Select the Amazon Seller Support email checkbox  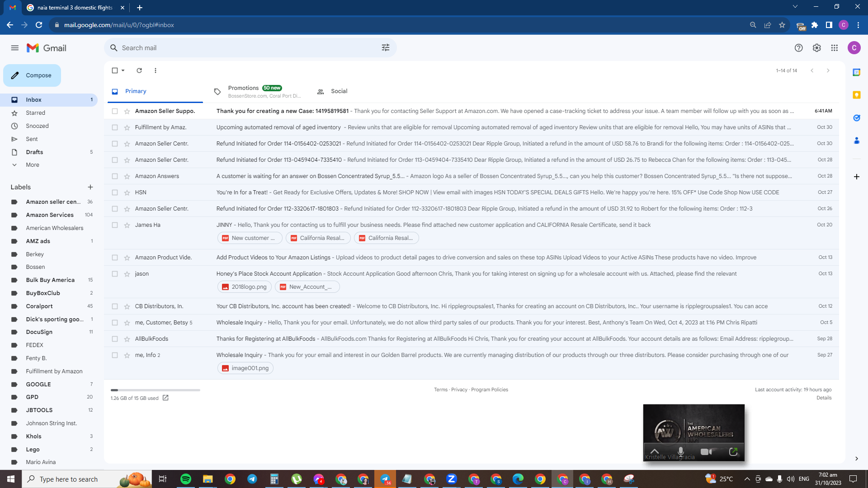click(115, 111)
